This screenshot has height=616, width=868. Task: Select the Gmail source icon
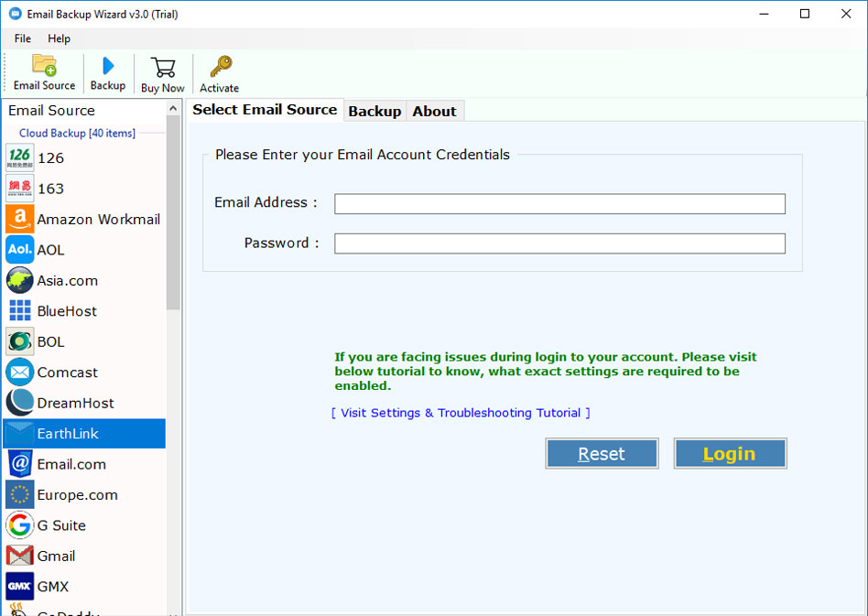[18, 556]
